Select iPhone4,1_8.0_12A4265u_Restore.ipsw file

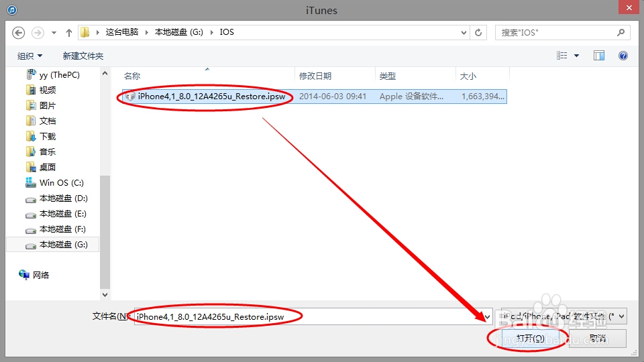pos(211,97)
